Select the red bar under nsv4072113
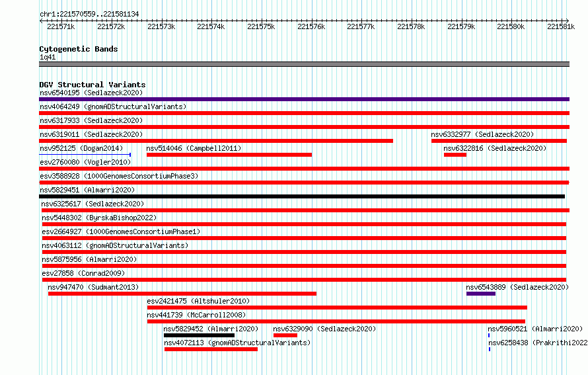Viewport: 588px width, 375px height. (211, 349)
